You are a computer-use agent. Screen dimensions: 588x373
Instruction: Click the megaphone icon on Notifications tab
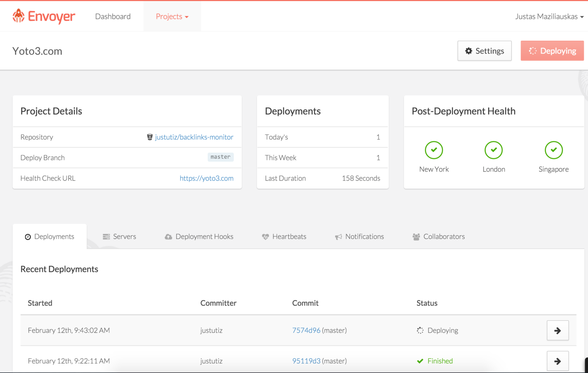click(338, 237)
